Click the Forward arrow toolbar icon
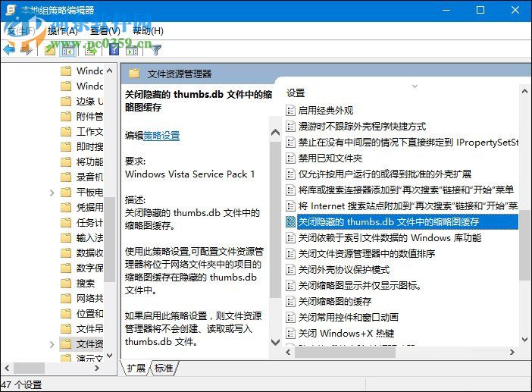532x392 pixels. [x=26, y=50]
